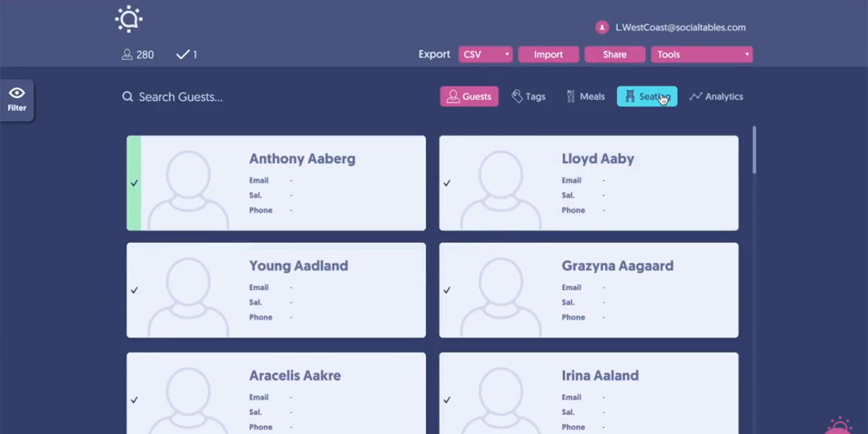Screen dimensions: 868x434
Task: Click the search magnifier icon
Action: click(127, 97)
